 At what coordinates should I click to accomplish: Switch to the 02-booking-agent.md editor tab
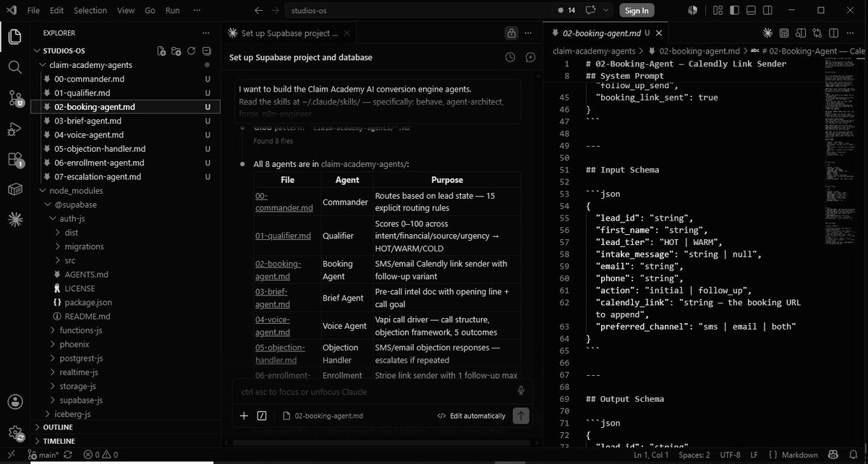click(605, 33)
